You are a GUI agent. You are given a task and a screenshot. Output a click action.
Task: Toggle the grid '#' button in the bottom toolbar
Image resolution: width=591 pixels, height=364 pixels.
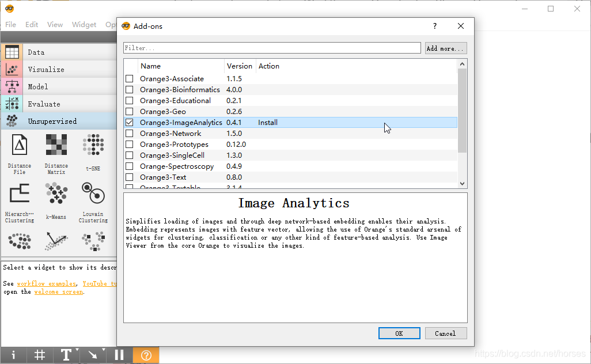pos(40,355)
